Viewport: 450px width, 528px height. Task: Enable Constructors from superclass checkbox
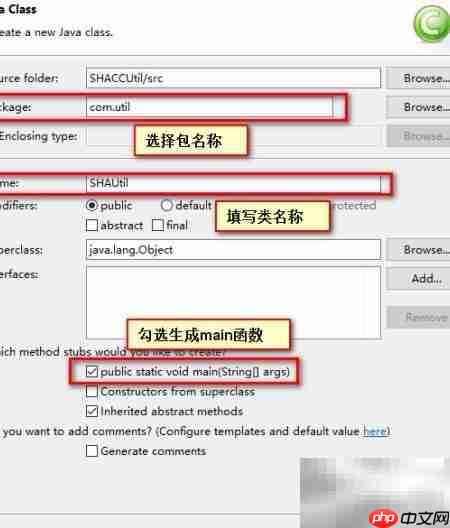tap(92, 391)
